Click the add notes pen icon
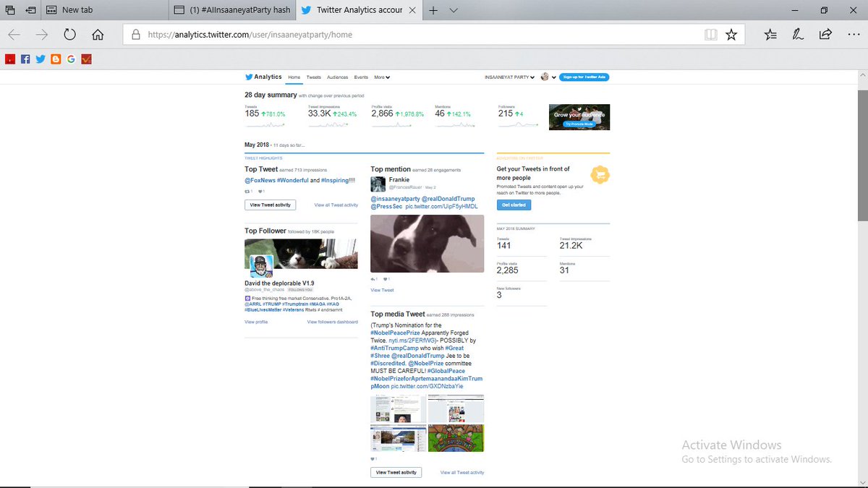The width and height of the screenshot is (868, 488). [x=797, y=35]
